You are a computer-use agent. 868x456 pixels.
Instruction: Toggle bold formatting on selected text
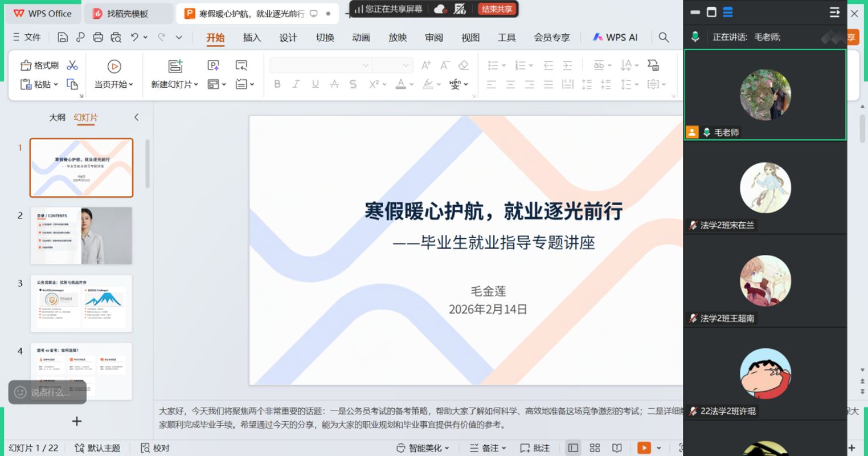[x=277, y=84]
